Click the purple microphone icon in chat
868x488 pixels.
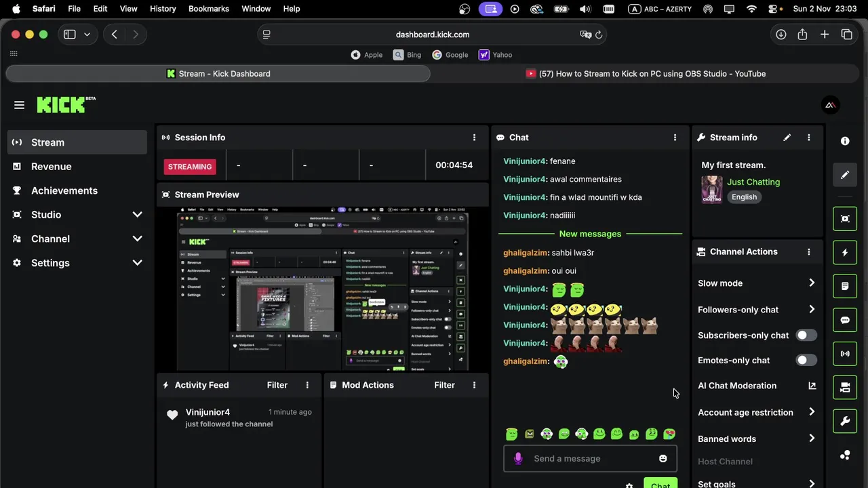[518, 459]
